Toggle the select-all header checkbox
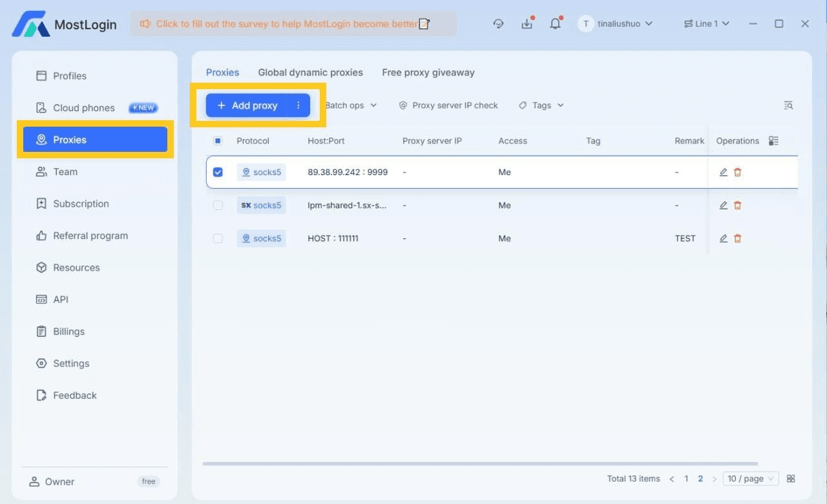The image size is (827, 504). coord(218,141)
